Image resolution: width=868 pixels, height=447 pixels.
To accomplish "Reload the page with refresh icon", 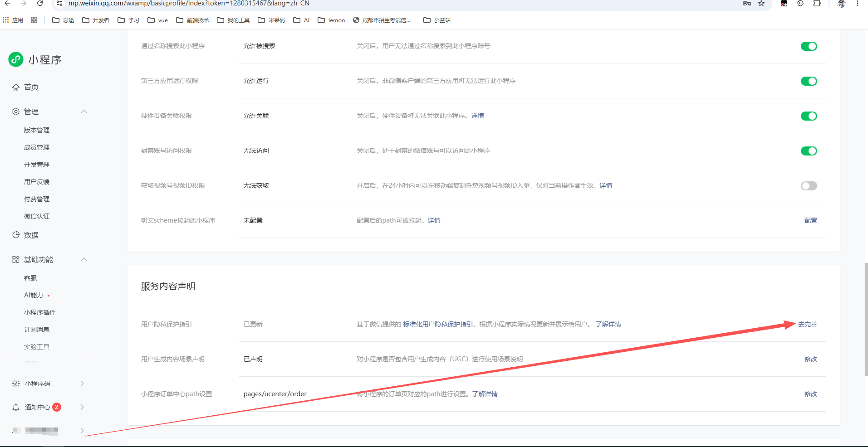I will coord(40,3).
